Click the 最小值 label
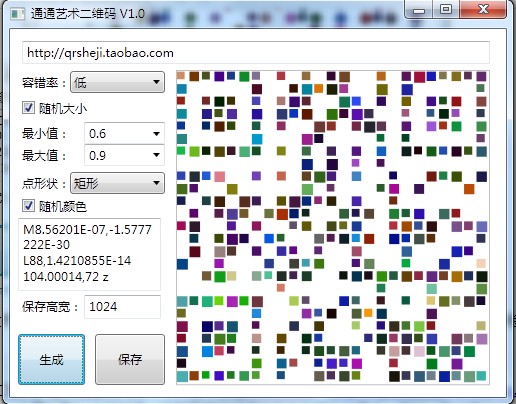Image resolution: width=516 pixels, height=404 pixels. [x=44, y=134]
